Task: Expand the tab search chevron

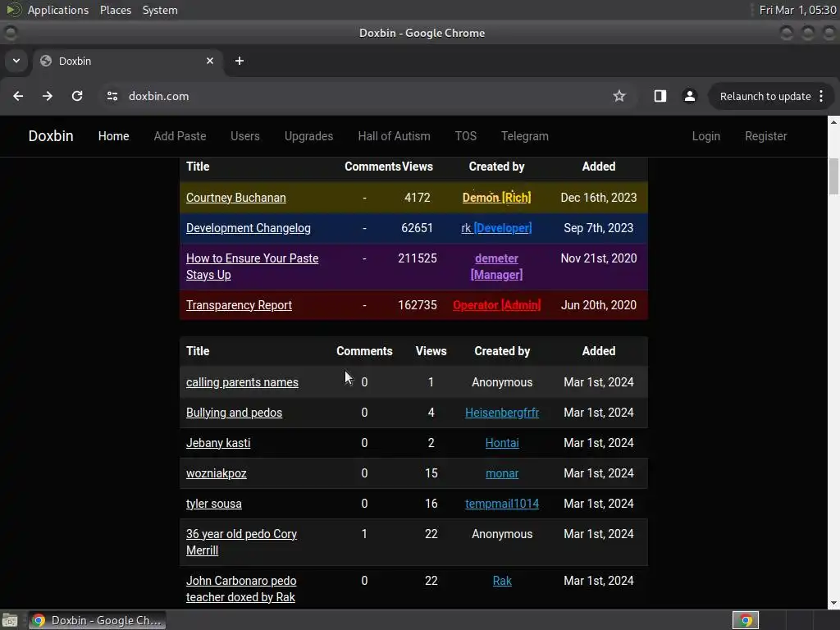Action: pyautogui.click(x=16, y=61)
